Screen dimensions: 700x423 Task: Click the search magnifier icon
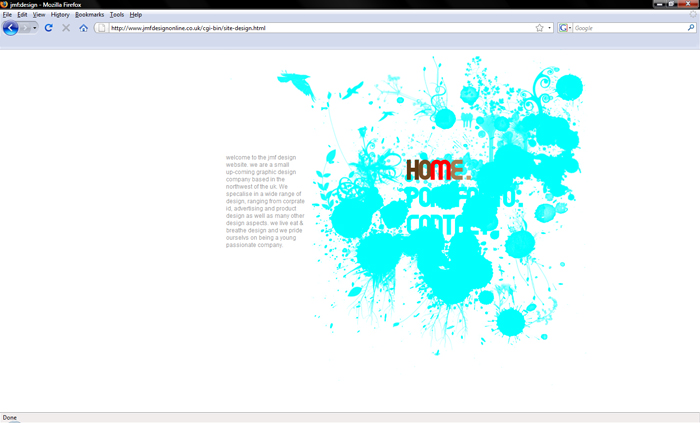coord(691,28)
